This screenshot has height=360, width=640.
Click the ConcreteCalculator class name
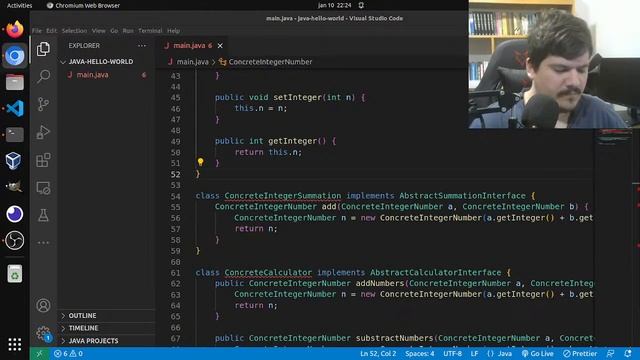(268, 273)
